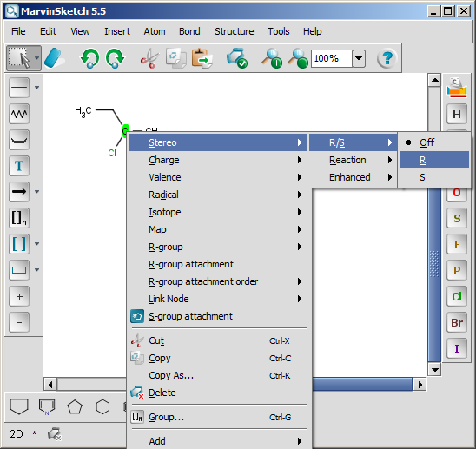Expand the Radical submenu

219,195
